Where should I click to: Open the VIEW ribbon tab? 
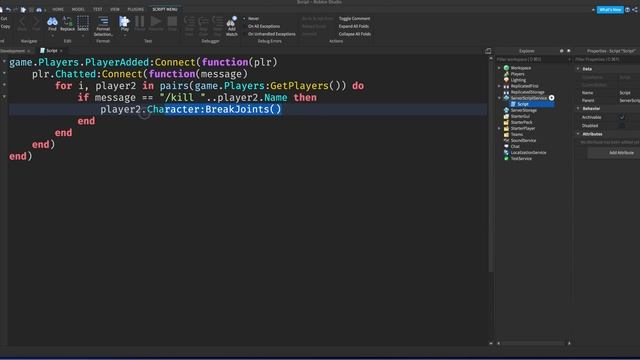115,9
